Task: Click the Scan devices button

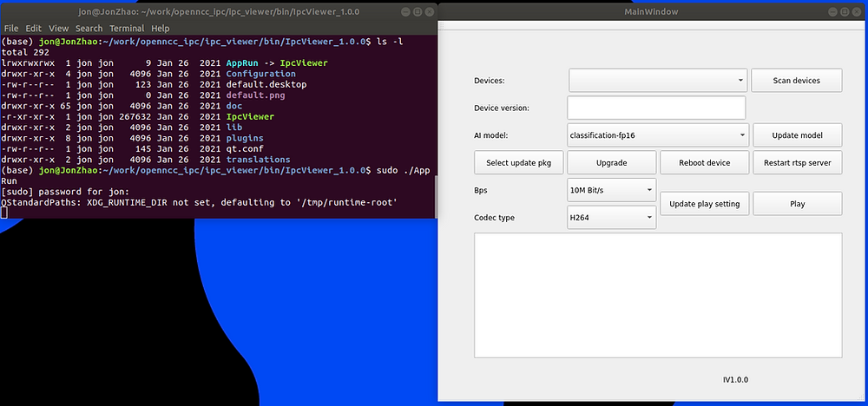Action: point(797,80)
